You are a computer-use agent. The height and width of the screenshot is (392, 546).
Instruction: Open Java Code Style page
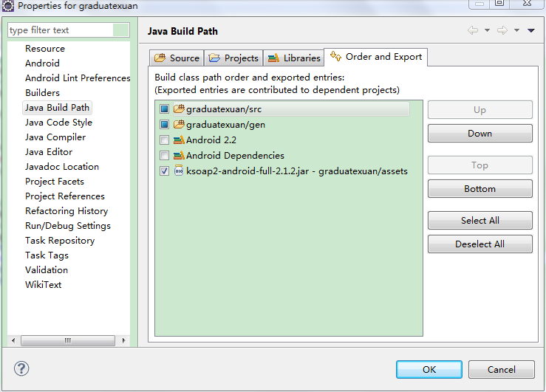point(58,123)
